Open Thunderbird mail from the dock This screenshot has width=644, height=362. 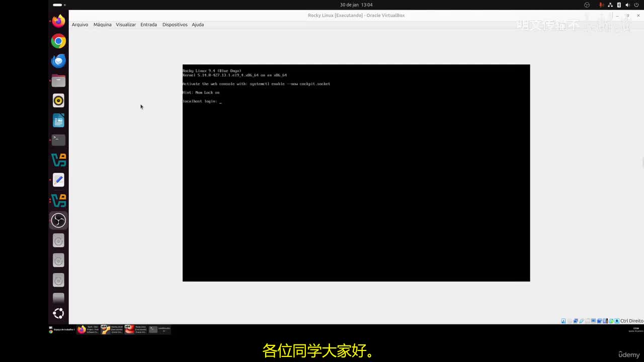point(58,61)
